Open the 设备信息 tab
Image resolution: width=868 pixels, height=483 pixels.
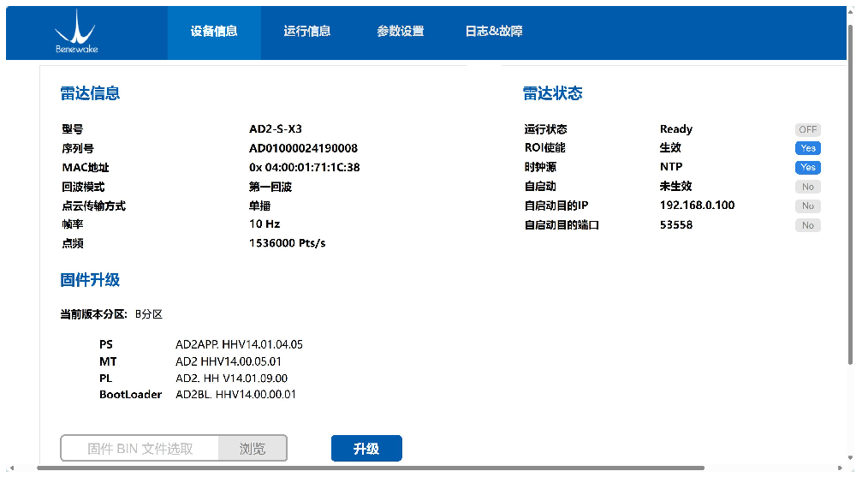coord(214,32)
